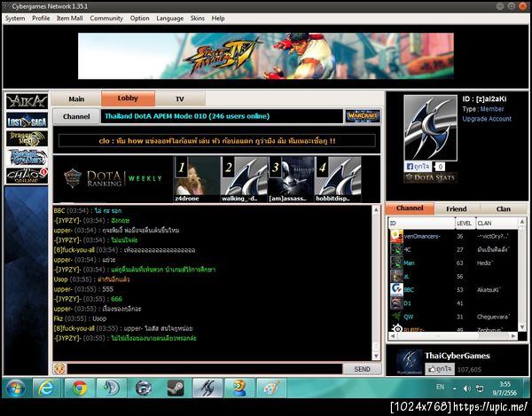Select the Channel tab in user panel
Screen dimensions: 532x416
pos(410,208)
